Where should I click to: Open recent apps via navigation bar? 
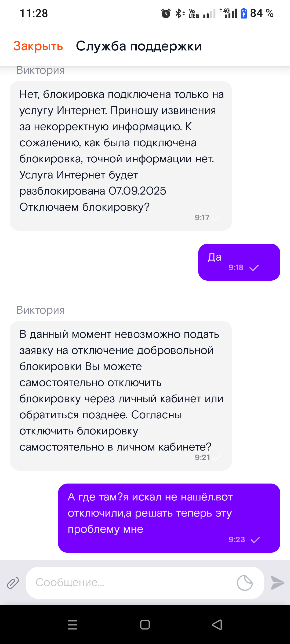click(x=73, y=625)
